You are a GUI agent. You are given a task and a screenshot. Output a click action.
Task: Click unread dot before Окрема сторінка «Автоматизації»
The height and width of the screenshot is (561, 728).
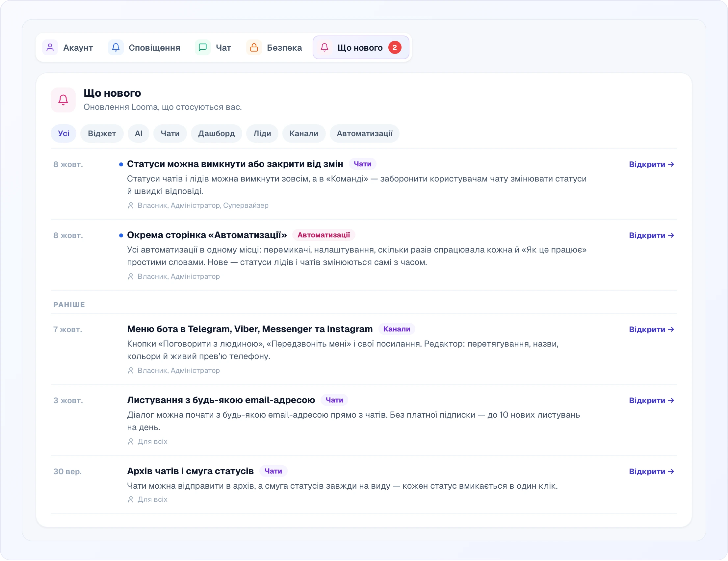click(121, 235)
